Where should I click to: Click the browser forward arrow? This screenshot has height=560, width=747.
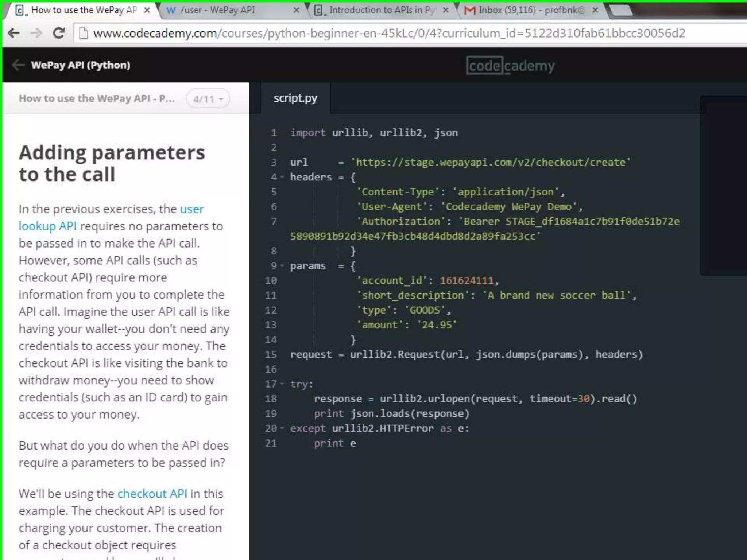pos(36,33)
